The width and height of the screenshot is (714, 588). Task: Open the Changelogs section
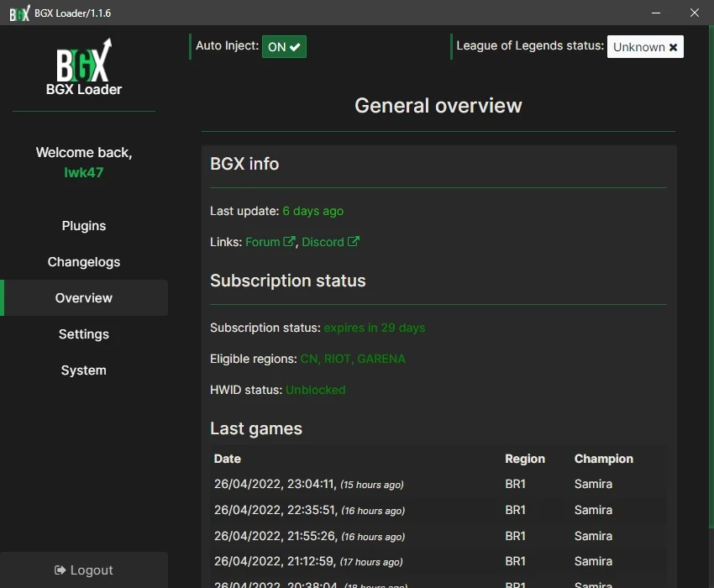(84, 262)
